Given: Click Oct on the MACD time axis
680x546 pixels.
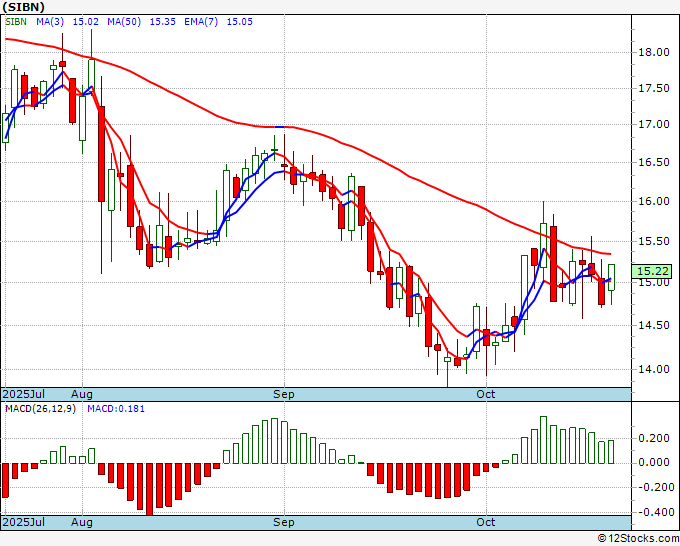Looking at the screenshot, I should 485,522.
